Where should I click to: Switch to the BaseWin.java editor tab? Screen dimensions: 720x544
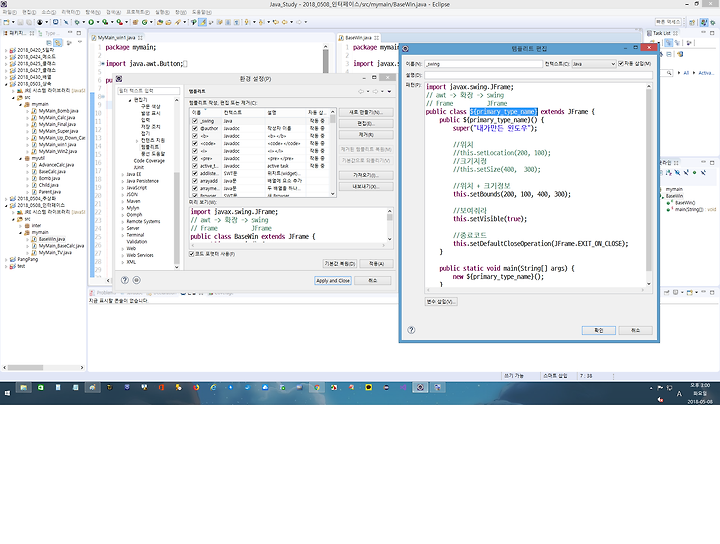(x=359, y=38)
